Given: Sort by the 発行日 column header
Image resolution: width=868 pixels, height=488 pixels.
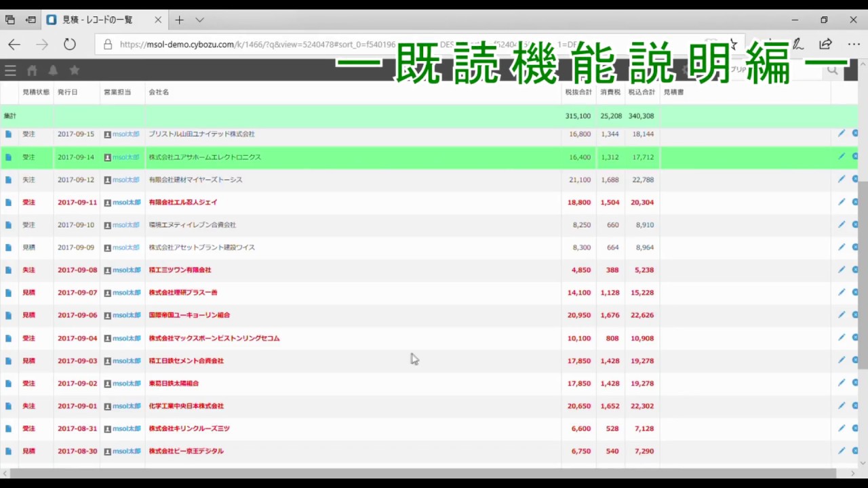Looking at the screenshot, I should click(x=68, y=92).
